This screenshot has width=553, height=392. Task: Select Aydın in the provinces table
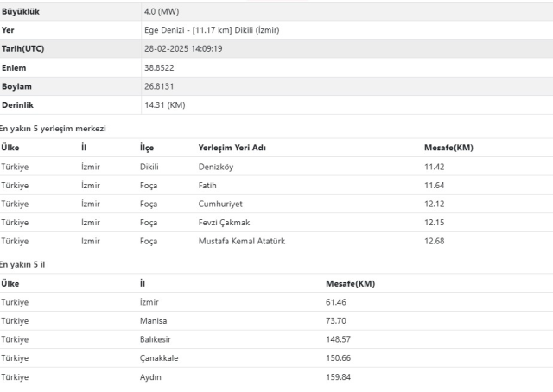150,377
